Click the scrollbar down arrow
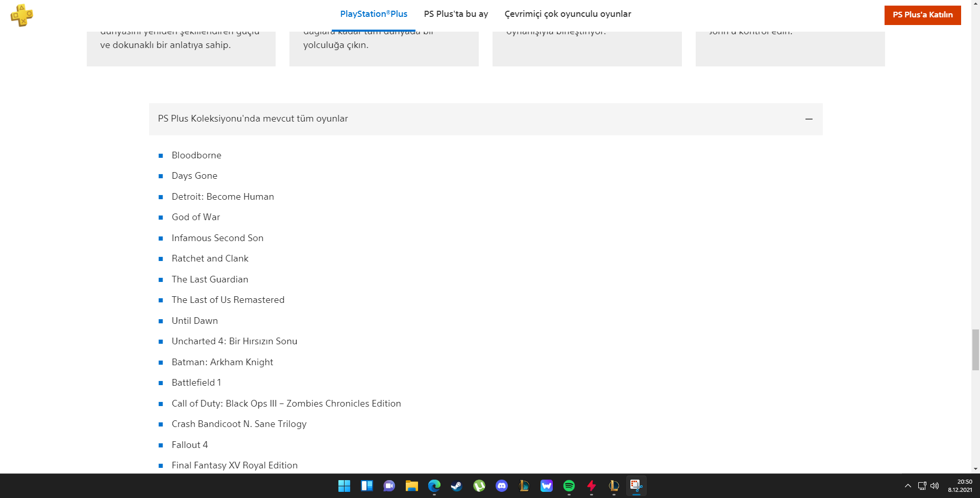The height and width of the screenshot is (498, 980). point(975,469)
